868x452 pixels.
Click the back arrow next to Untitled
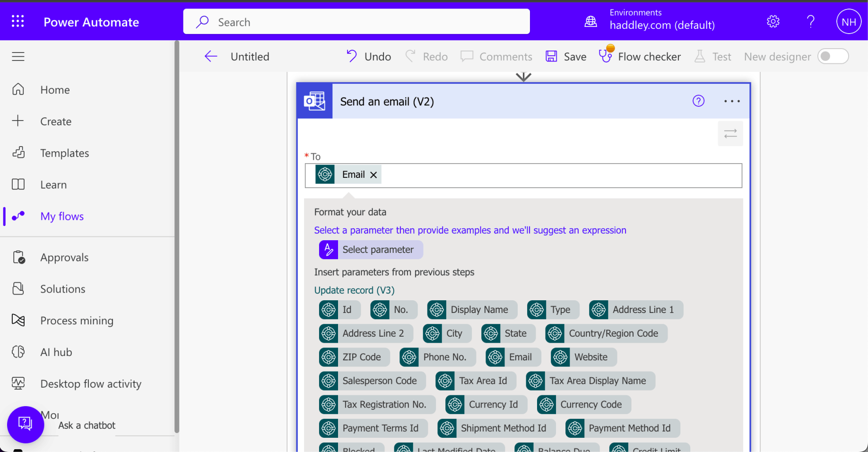(x=211, y=57)
